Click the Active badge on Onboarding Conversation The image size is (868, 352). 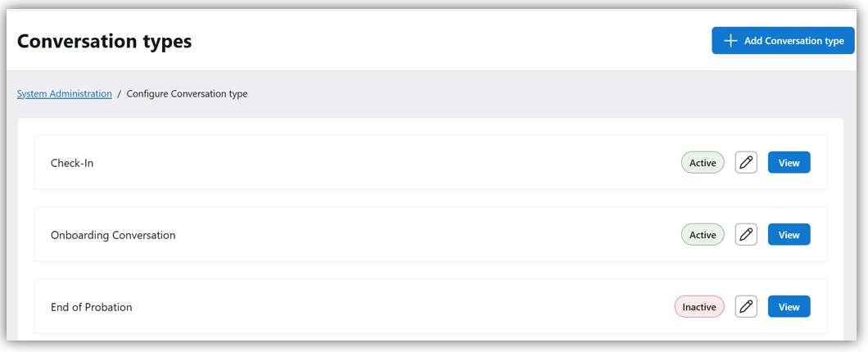pos(703,235)
